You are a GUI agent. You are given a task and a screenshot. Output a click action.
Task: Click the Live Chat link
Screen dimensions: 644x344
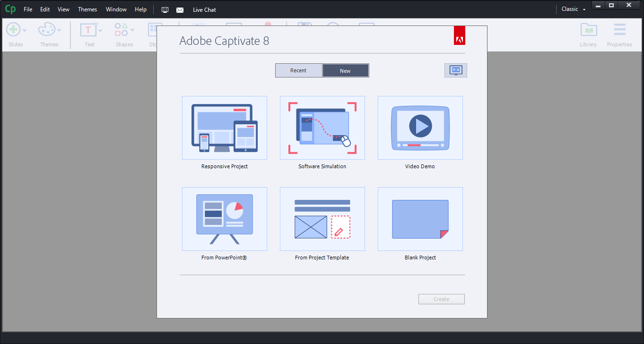point(204,10)
